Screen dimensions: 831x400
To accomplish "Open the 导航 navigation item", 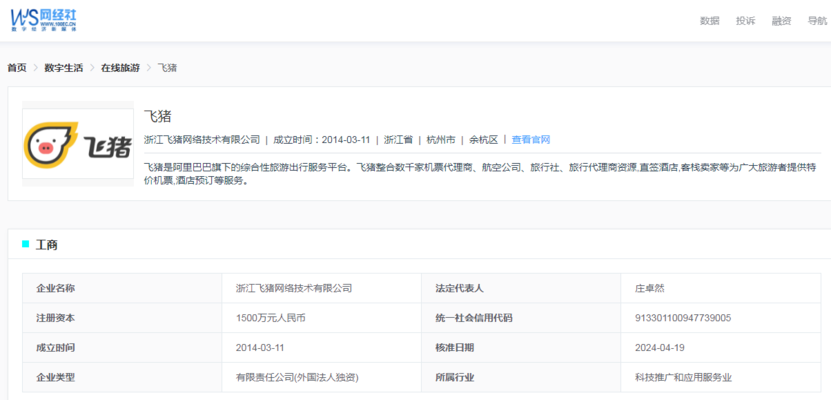I will coord(817,21).
